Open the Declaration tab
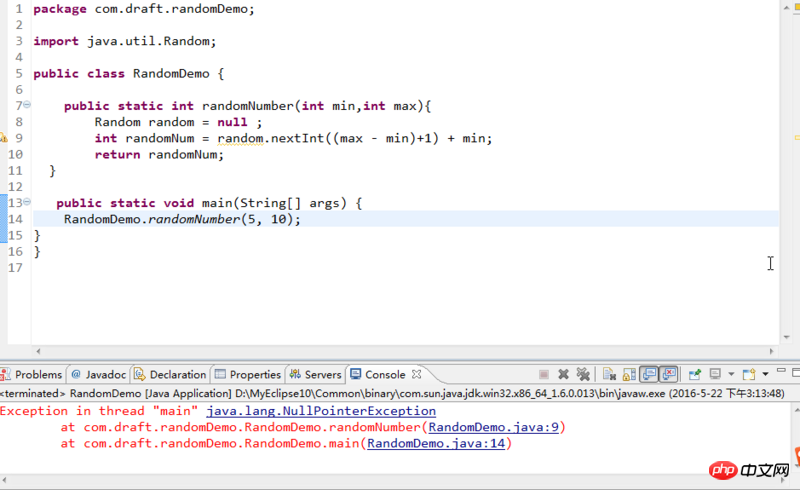 (x=170, y=375)
